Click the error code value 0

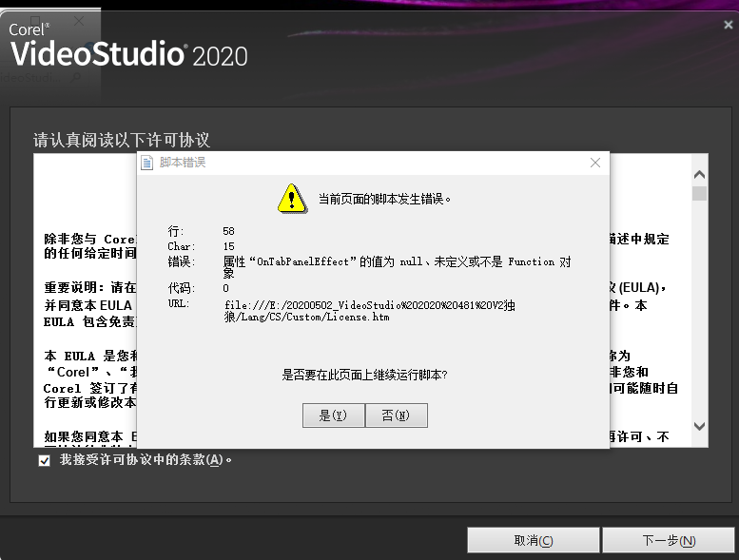pos(225,288)
